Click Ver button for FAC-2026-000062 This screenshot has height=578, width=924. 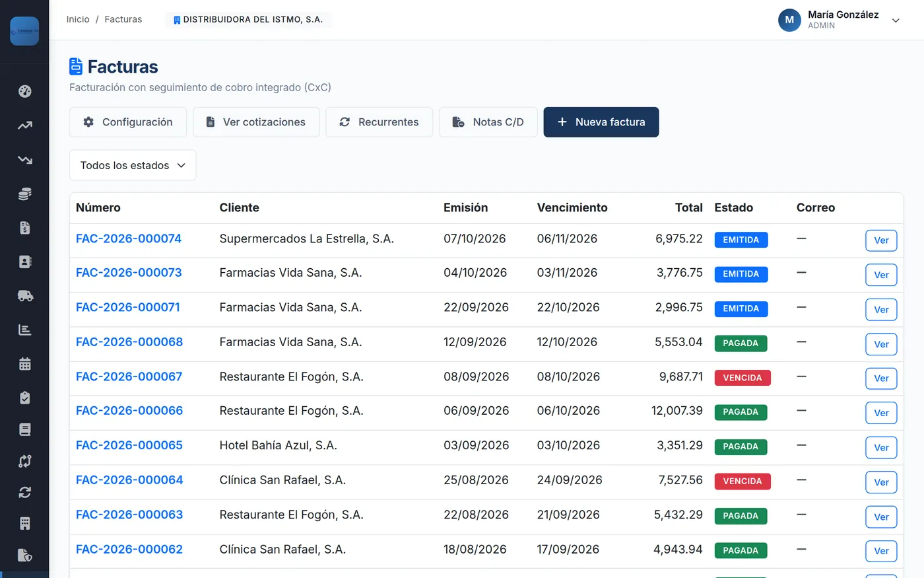(x=881, y=551)
